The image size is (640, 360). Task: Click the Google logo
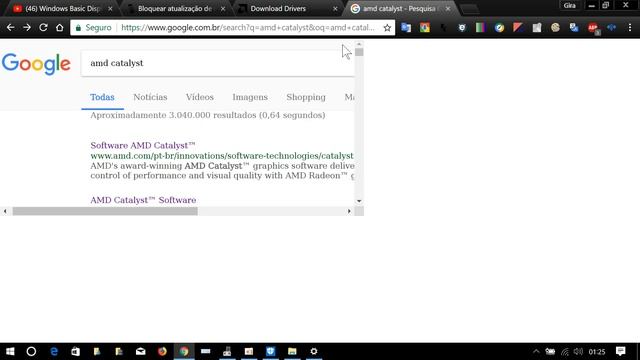(x=36, y=64)
